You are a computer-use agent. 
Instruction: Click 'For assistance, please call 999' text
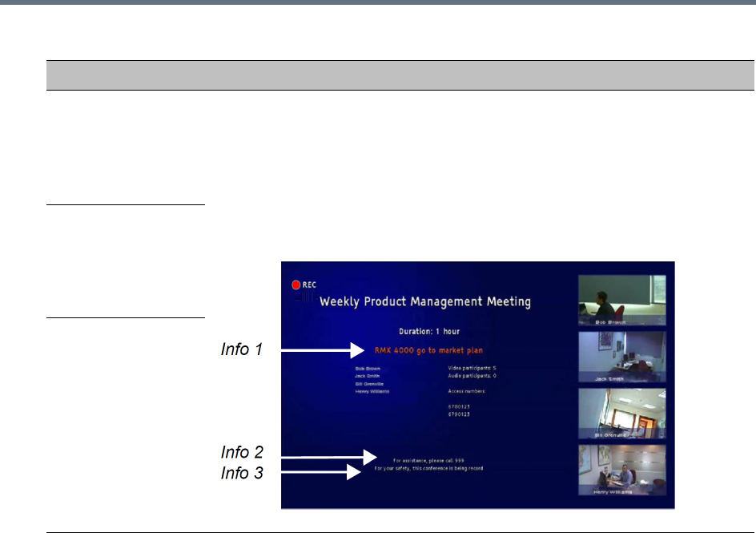click(428, 461)
